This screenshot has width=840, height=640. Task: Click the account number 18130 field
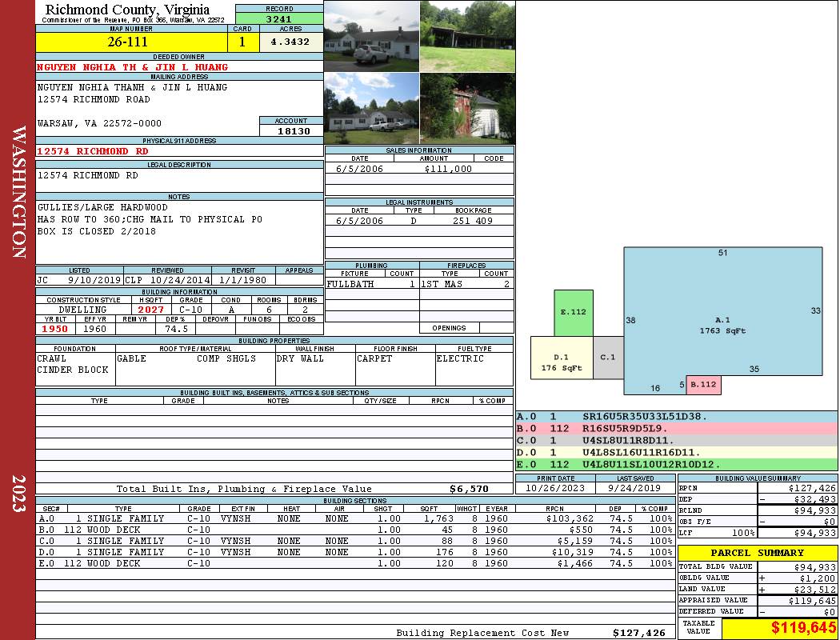[x=291, y=130]
